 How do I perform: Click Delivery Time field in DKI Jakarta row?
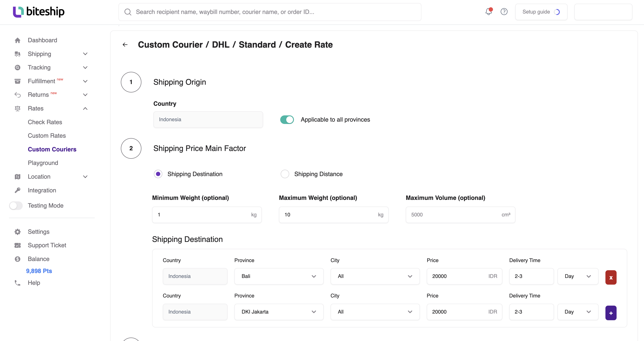click(x=531, y=312)
